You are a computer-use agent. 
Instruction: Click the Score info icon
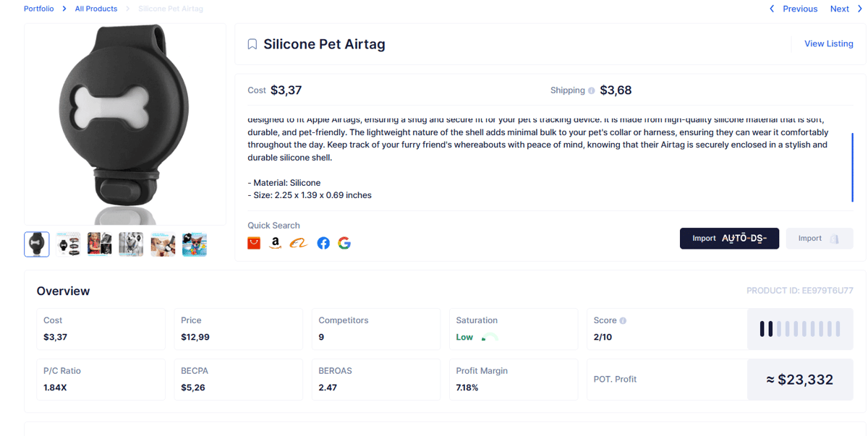[x=623, y=320]
